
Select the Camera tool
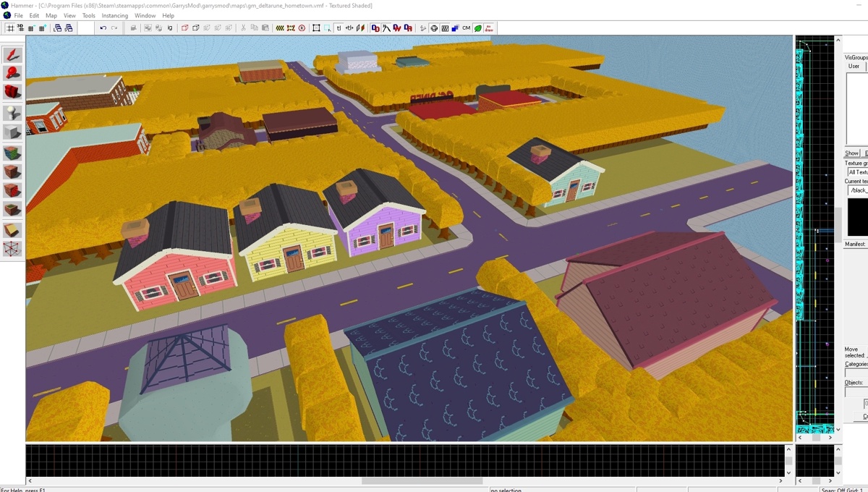tap(12, 92)
